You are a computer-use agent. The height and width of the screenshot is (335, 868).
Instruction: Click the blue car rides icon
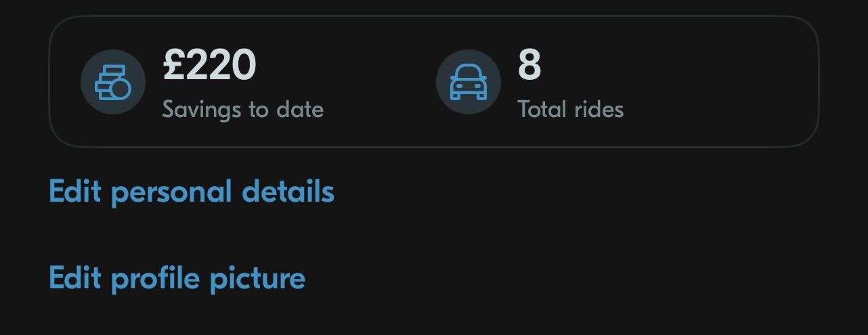(468, 82)
